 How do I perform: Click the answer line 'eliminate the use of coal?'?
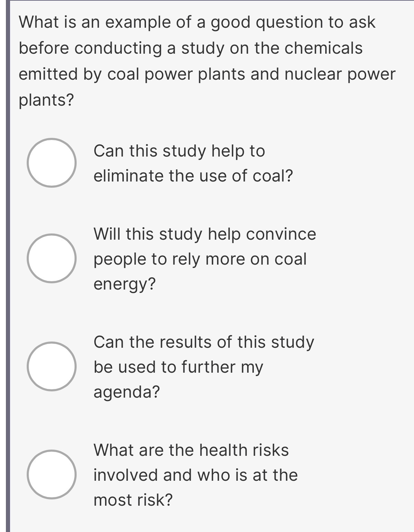(193, 176)
